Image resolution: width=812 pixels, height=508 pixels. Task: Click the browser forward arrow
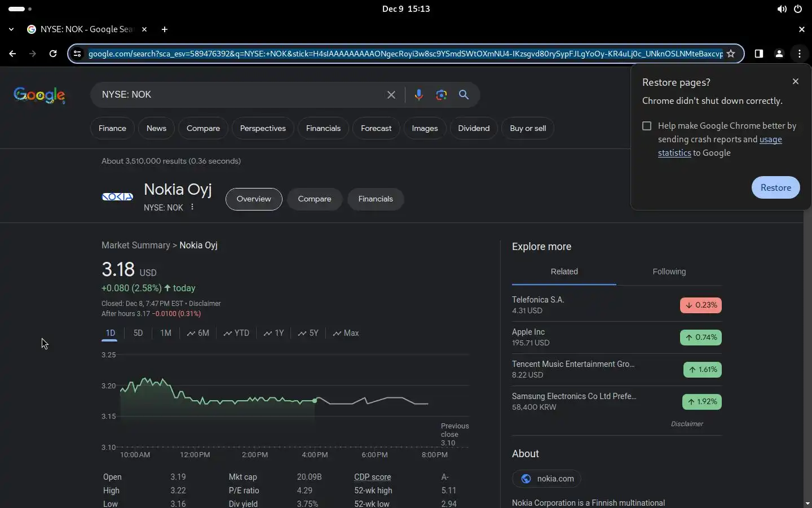33,54
